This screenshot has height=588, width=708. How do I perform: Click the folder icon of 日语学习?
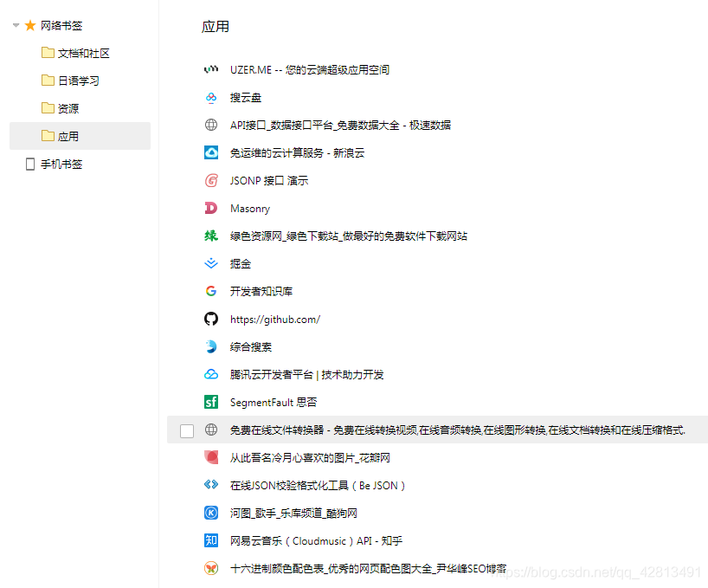coord(48,81)
